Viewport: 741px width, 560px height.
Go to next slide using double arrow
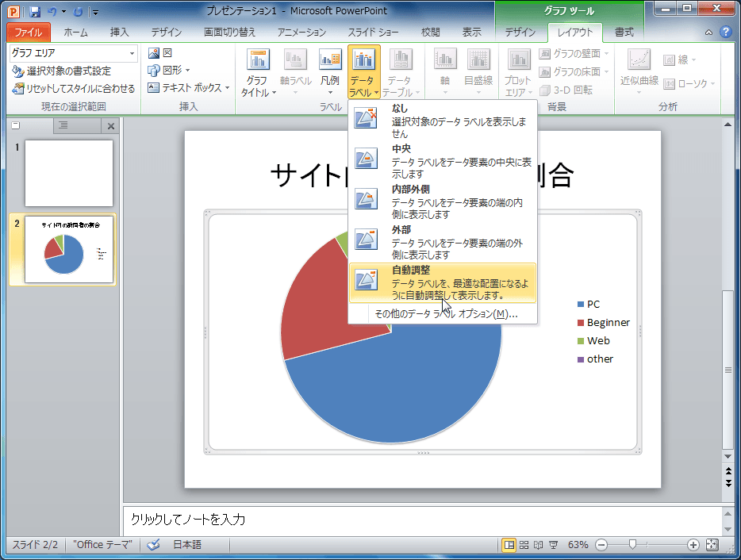728,484
